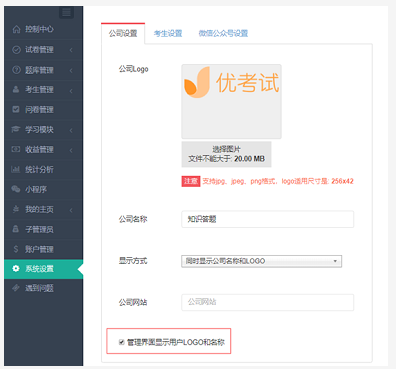Expand 我的主页 submenu chevron
Screen dimensions: 396x369
click(71, 210)
